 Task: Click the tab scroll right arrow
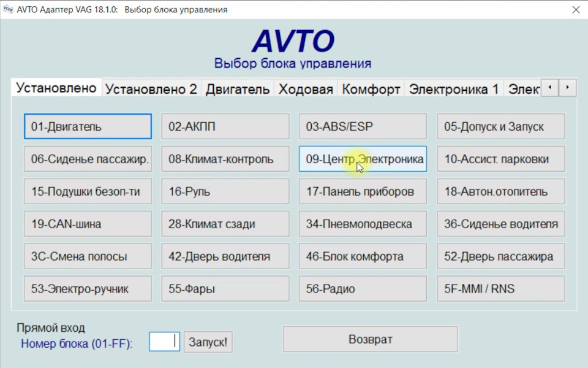(567, 88)
